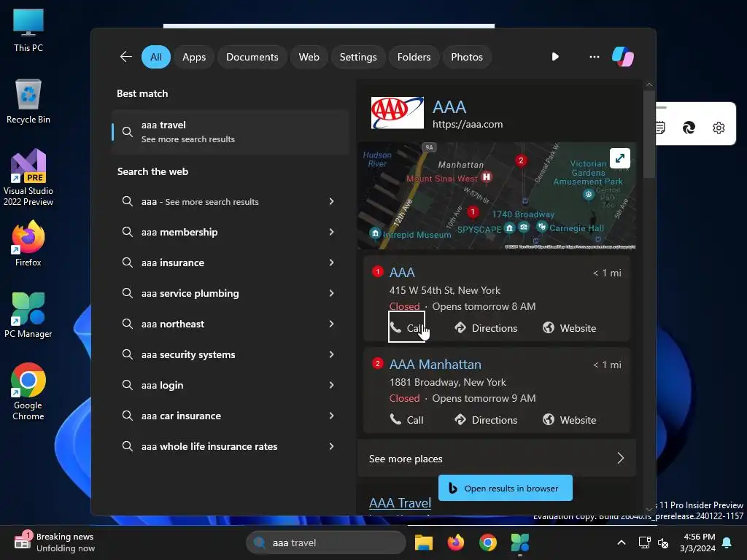The width and height of the screenshot is (747, 560).
Task: Open the three-dot more options menu
Action: [594, 57]
